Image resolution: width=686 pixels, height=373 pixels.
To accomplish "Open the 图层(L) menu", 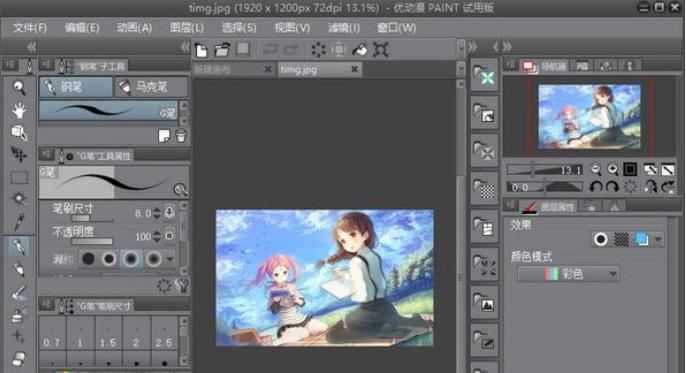I will [x=187, y=28].
